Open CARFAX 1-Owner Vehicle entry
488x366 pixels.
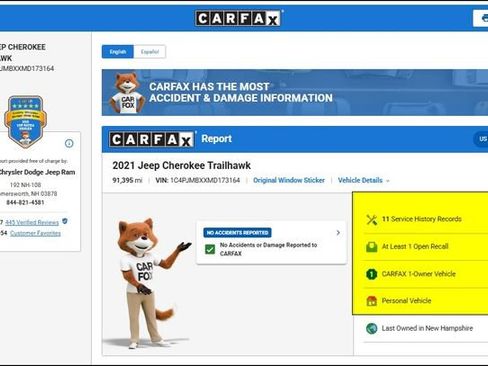click(419, 274)
